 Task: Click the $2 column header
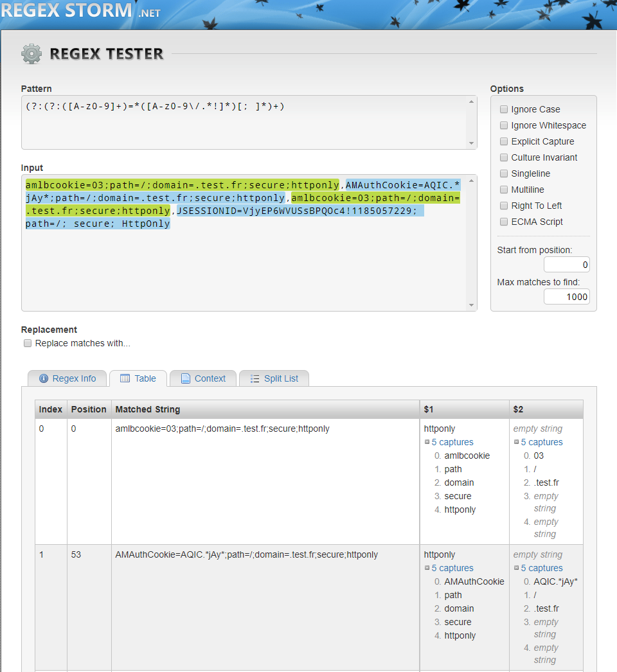pos(546,409)
